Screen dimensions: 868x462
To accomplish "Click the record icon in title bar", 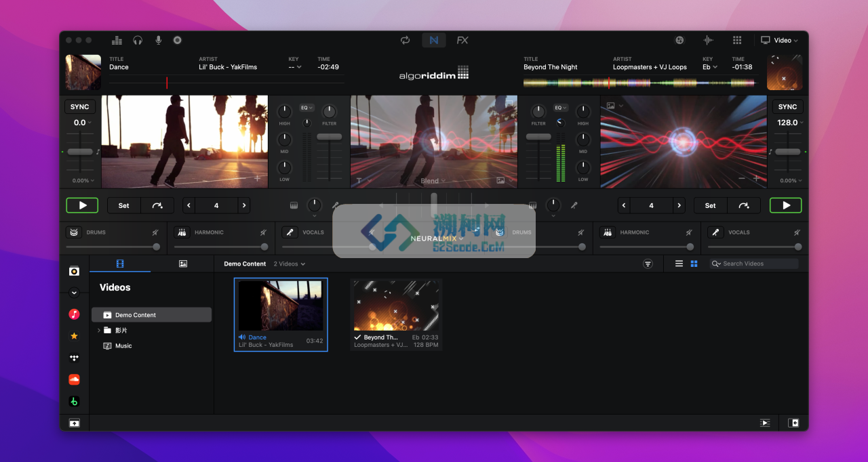I will click(x=178, y=40).
